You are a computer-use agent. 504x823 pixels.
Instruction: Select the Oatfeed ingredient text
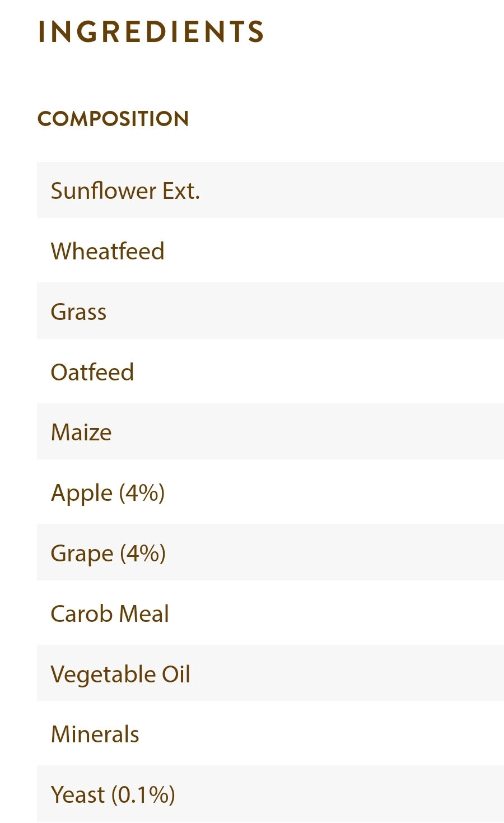click(92, 372)
